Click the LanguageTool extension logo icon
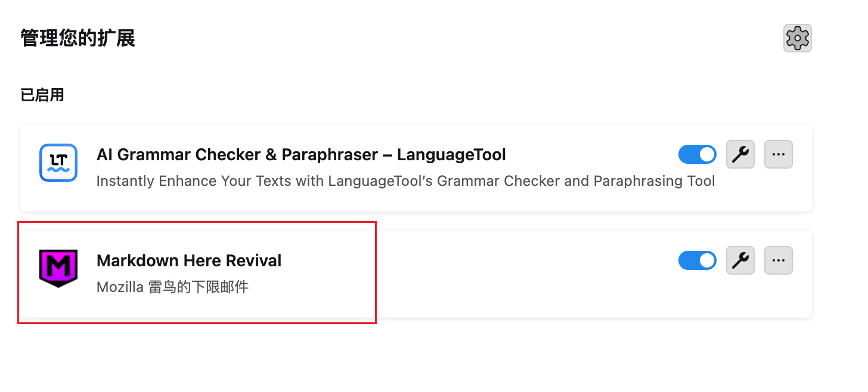 pyautogui.click(x=58, y=163)
